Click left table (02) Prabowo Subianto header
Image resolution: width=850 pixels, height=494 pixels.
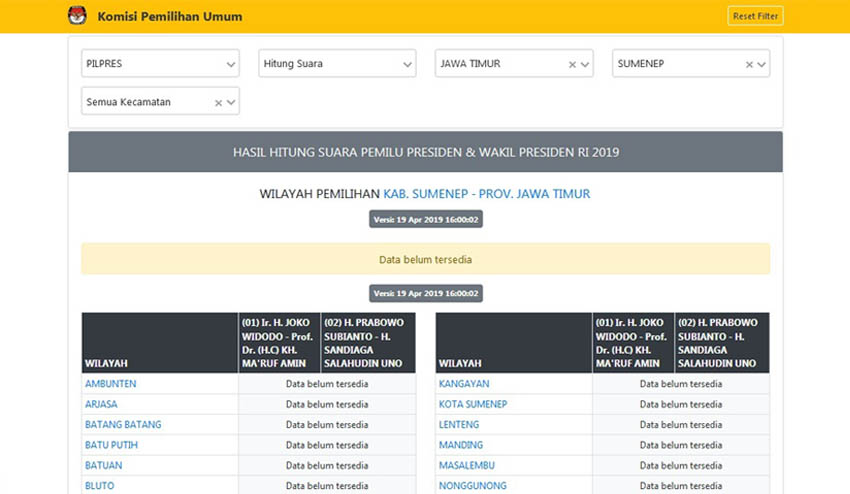click(x=368, y=343)
